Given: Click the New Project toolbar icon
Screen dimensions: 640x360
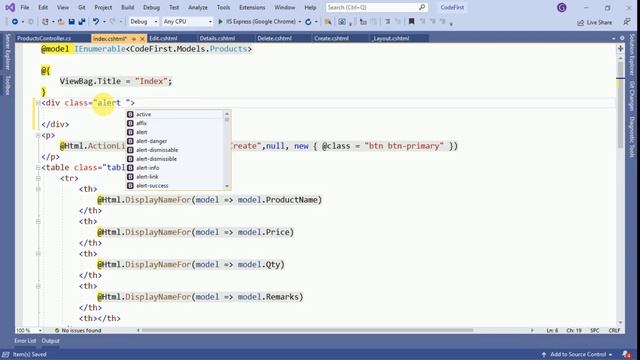Looking at the screenshot, I should [45, 22].
